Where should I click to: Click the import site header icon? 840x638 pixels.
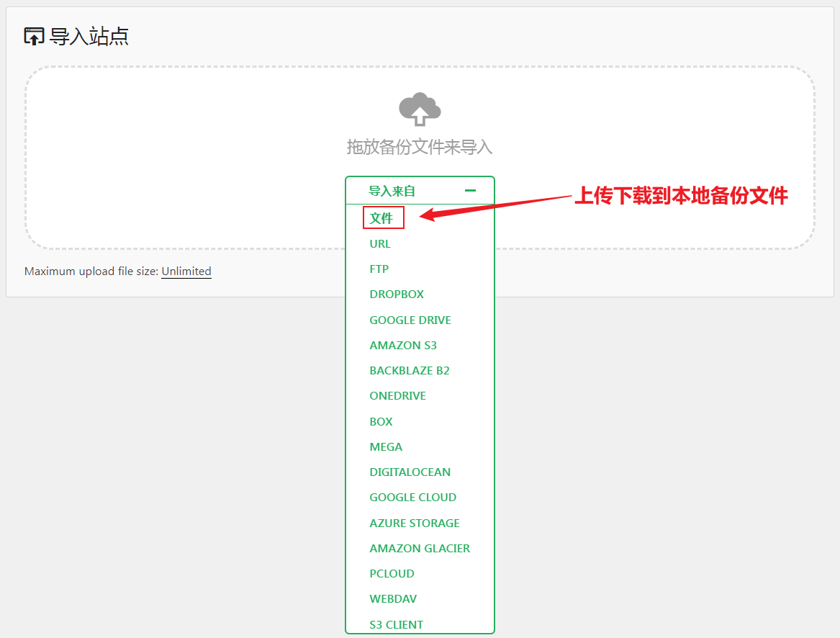(x=34, y=37)
